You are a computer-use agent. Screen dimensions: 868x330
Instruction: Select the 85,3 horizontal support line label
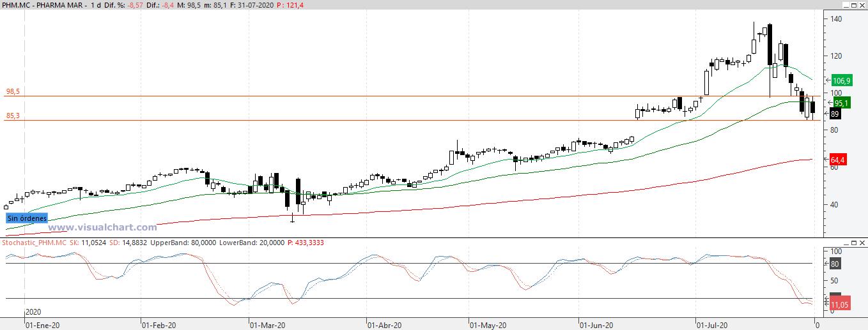click(x=13, y=116)
